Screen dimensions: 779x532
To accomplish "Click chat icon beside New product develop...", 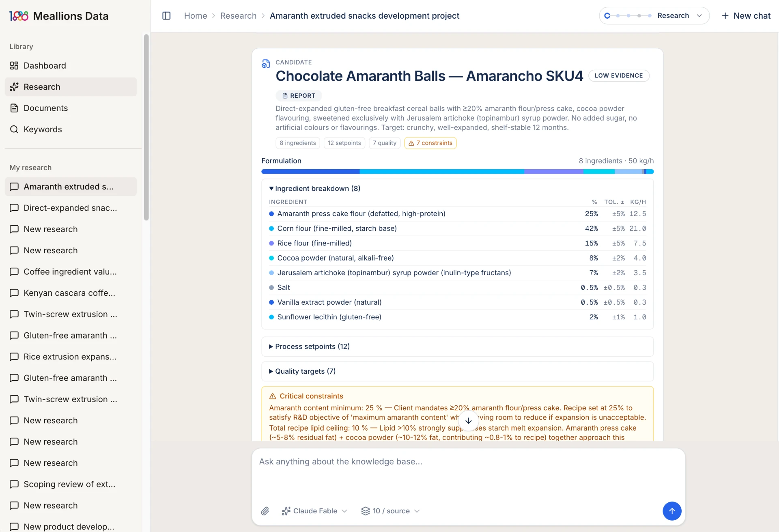I will pyautogui.click(x=14, y=526).
